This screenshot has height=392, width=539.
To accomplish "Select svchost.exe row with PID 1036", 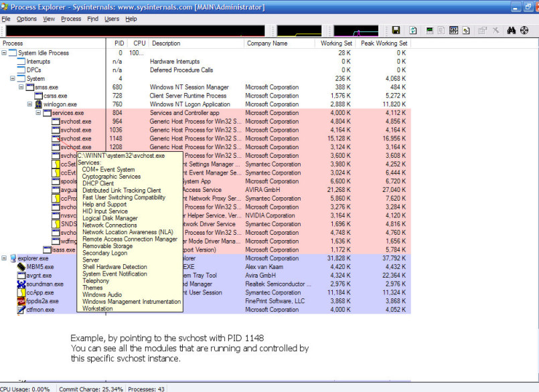I will tap(206, 130).
